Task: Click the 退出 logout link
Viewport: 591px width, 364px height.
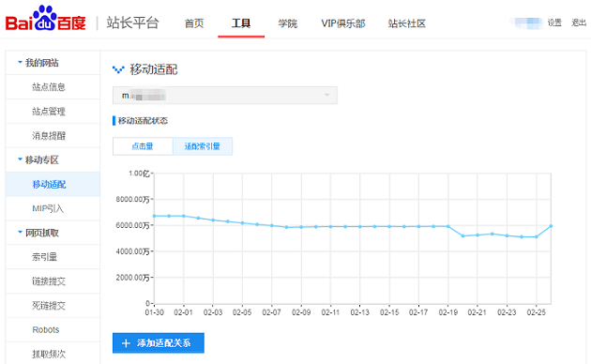Action: coord(579,23)
